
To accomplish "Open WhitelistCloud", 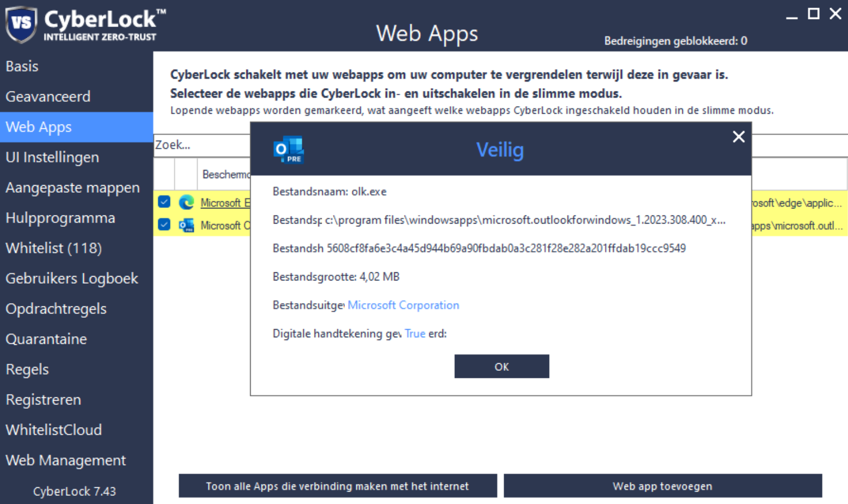I will coord(76,430).
